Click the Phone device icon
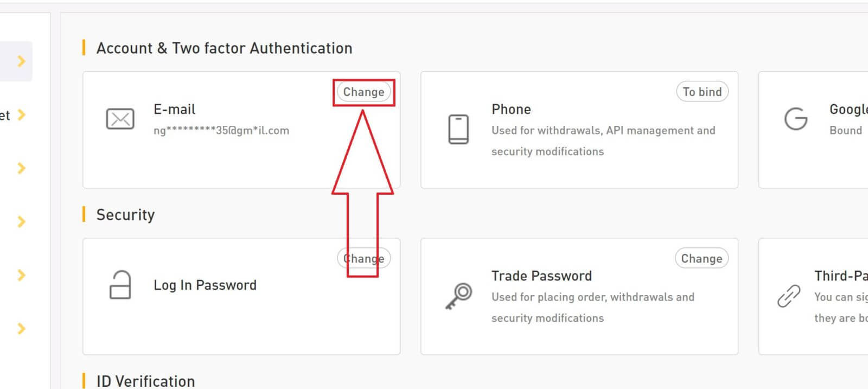The height and width of the screenshot is (389, 868). (458, 129)
